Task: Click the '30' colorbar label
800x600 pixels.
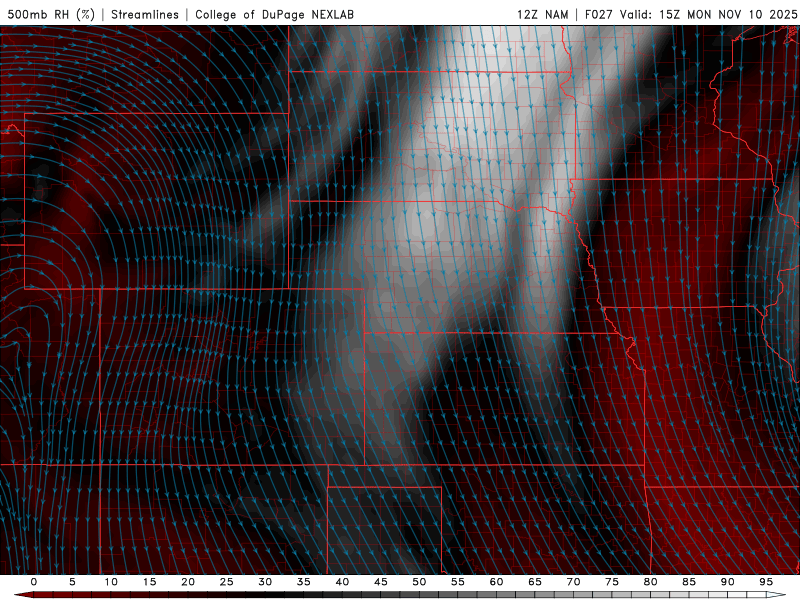Action: point(265,582)
